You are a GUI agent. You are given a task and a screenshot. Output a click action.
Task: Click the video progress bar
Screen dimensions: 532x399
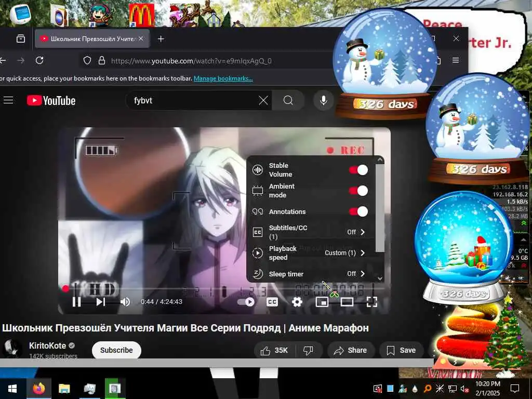click(x=224, y=289)
